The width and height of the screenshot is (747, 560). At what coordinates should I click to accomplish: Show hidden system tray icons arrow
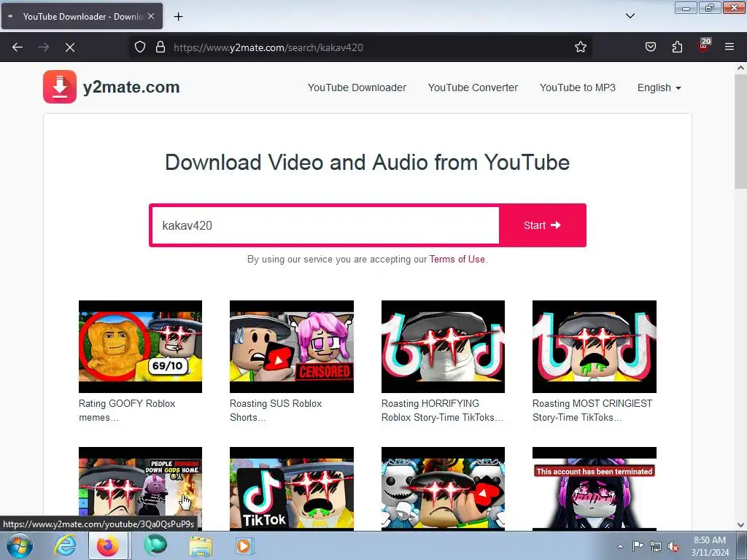point(620,546)
